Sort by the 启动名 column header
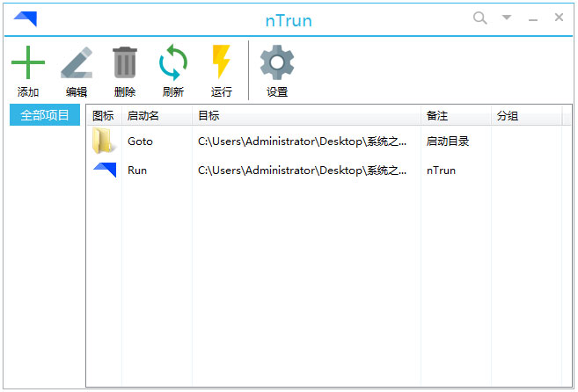This screenshot has height=392, width=578. pyautogui.click(x=157, y=116)
